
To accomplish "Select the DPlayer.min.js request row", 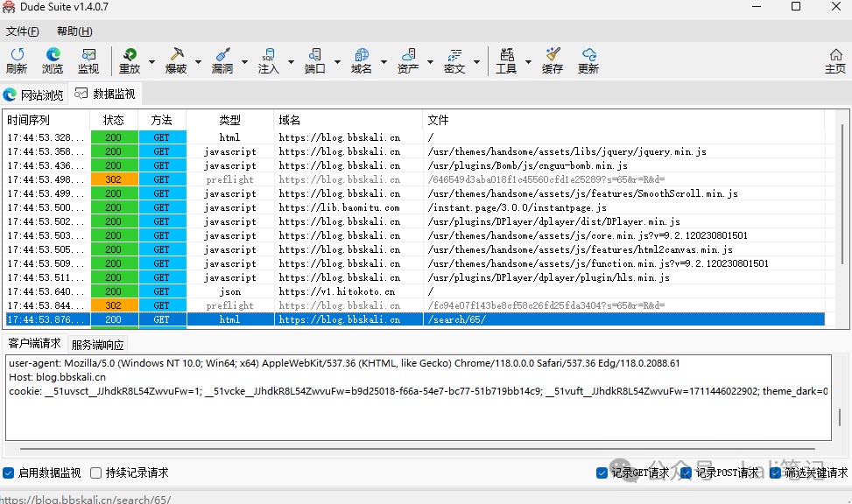I will [415, 221].
